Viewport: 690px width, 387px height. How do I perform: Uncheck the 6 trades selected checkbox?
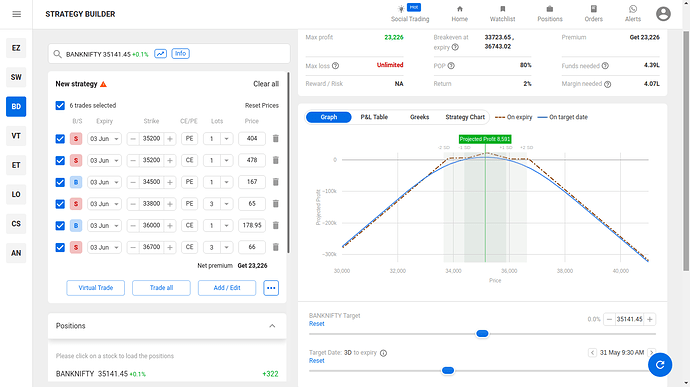60,106
